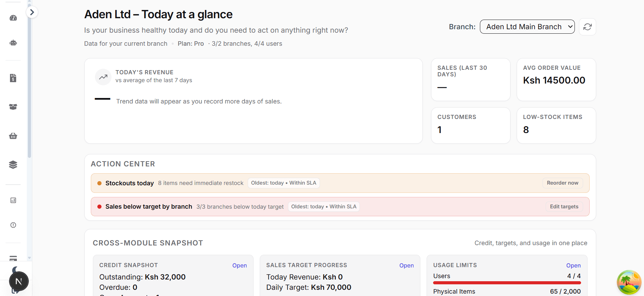Click the Sales below target SLA badge
The width and height of the screenshot is (644, 296).
coord(324,207)
